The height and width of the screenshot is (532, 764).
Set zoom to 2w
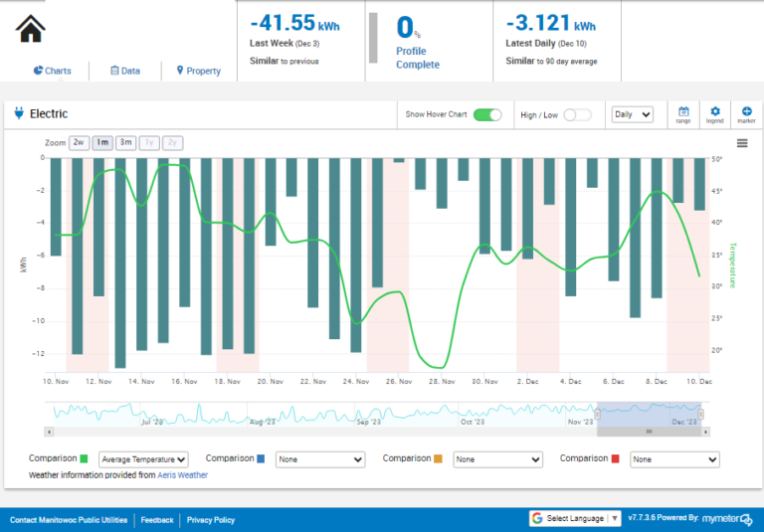click(80, 142)
